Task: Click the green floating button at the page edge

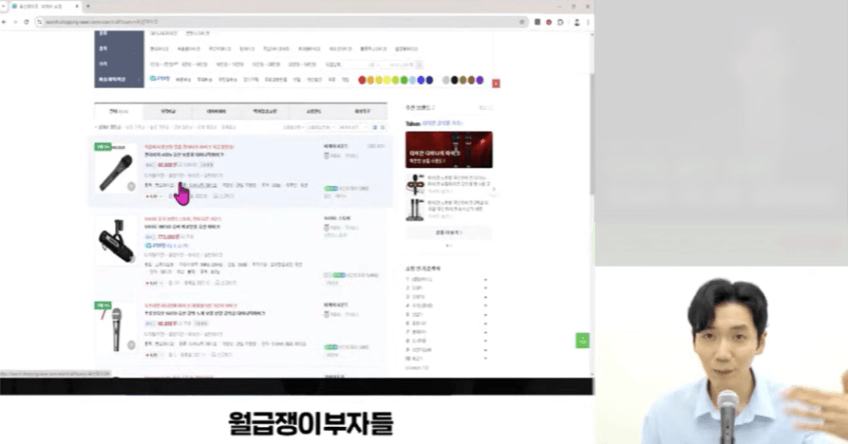Action: tap(582, 341)
